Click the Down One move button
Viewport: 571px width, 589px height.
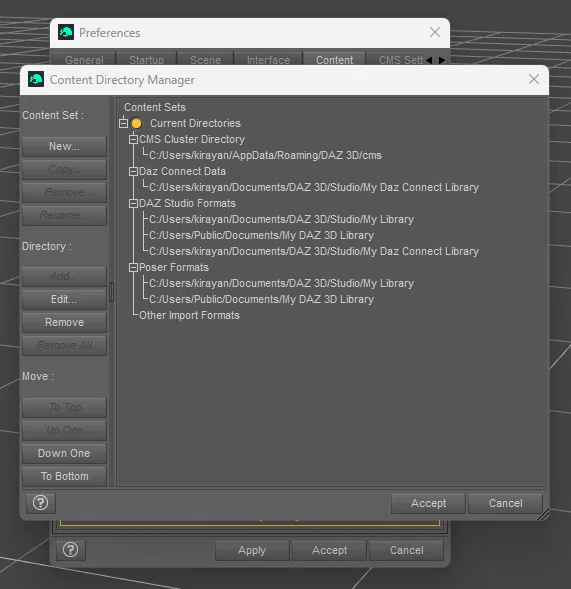(x=64, y=453)
